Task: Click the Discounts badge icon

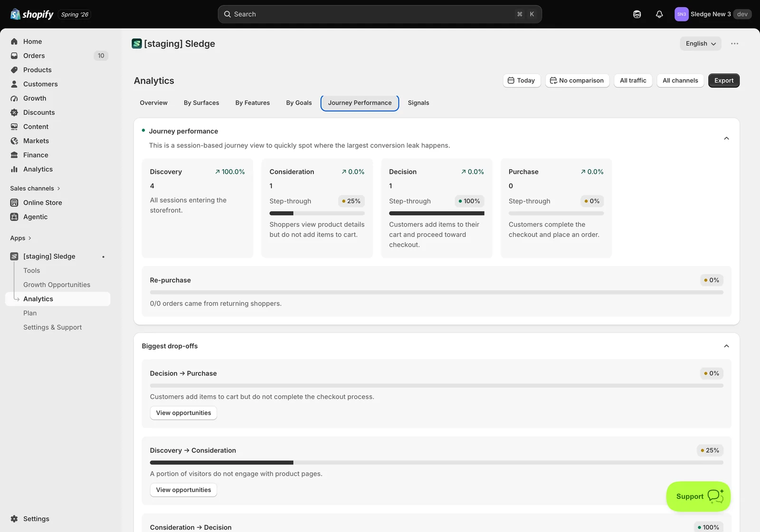Action: pyautogui.click(x=14, y=113)
